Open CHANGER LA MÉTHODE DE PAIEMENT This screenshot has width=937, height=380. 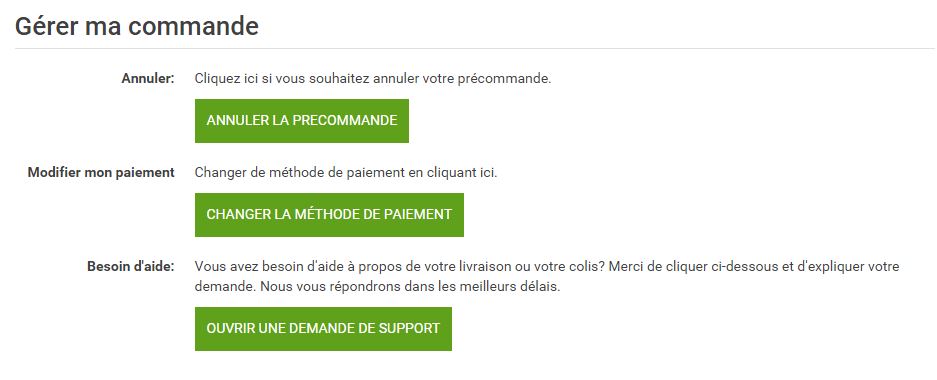tap(329, 214)
